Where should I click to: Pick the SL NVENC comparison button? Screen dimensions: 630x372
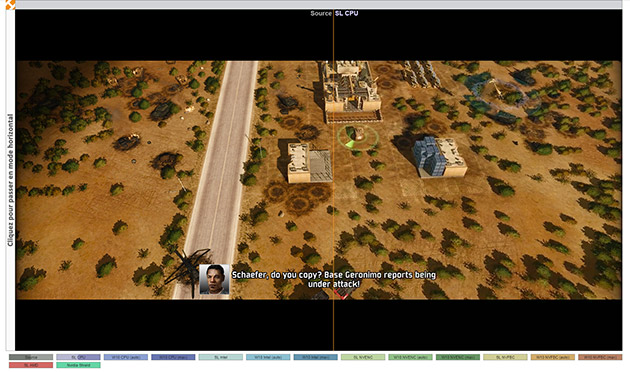tap(363, 357)
